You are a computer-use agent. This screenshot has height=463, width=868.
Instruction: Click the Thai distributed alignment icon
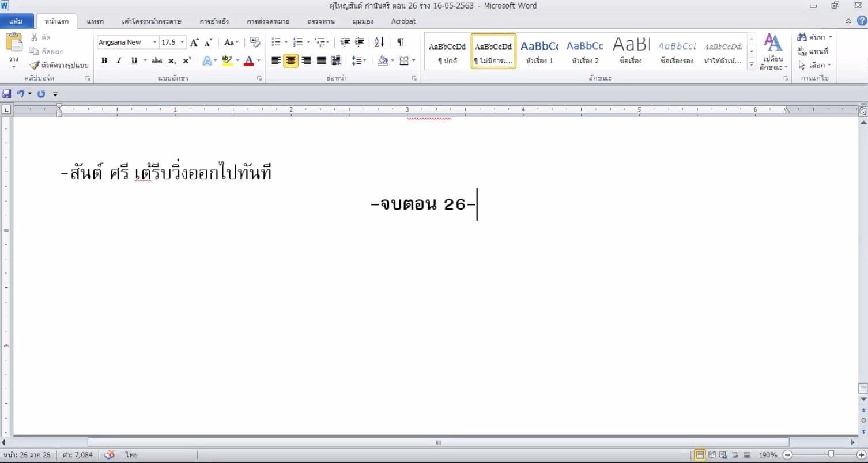point(336,60)
